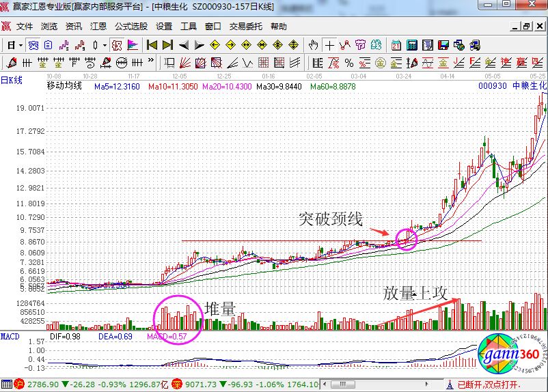
Task: Click the save floppy disk icon
Action: pyautogui.click(x=443, y=45)
